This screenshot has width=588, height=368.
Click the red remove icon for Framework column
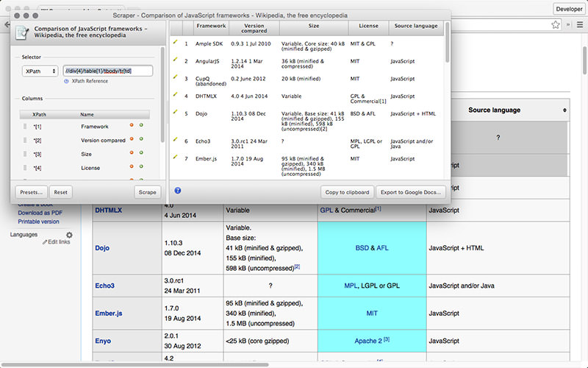pos(132,127)
